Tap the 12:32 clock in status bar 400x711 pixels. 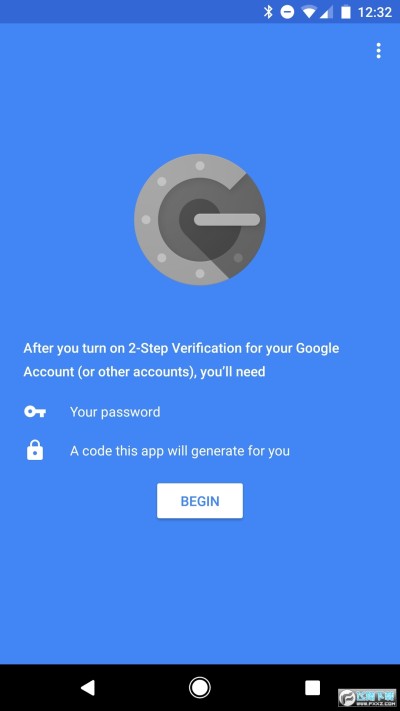coord(375,12)
